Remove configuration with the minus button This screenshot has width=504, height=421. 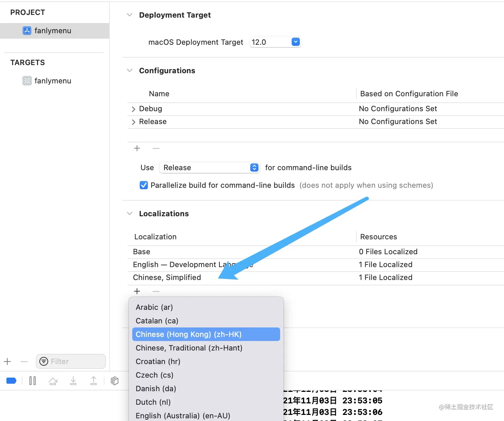[156, 148]
